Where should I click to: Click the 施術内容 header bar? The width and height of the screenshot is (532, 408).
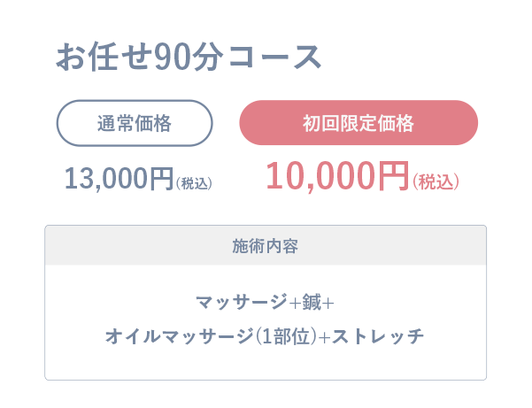point(266,245)
